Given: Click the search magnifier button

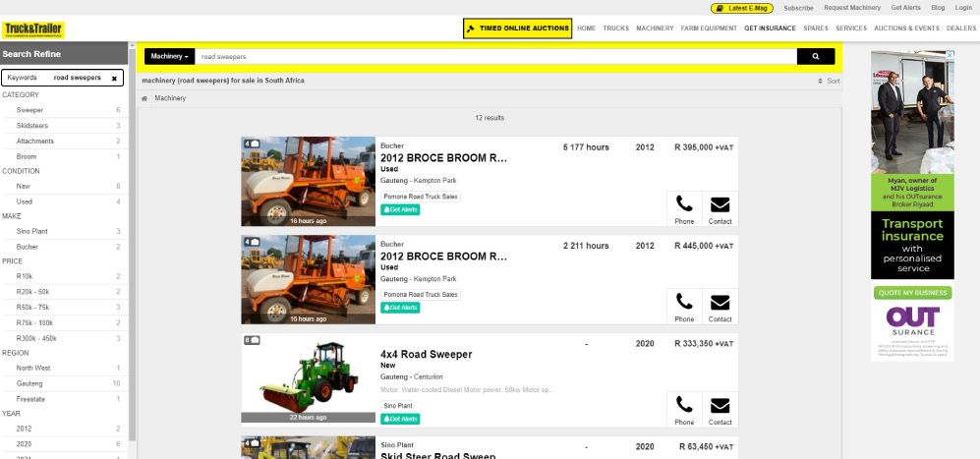Looking at the screenshot, I should pos(816,56).
